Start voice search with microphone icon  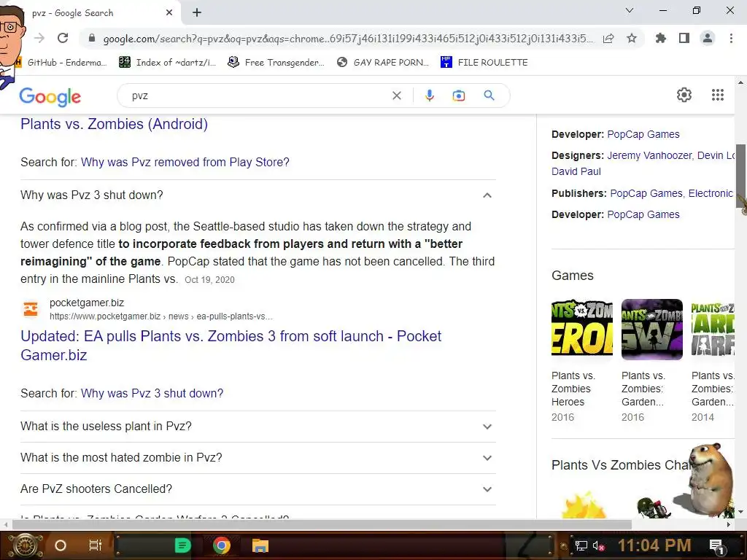429,96
